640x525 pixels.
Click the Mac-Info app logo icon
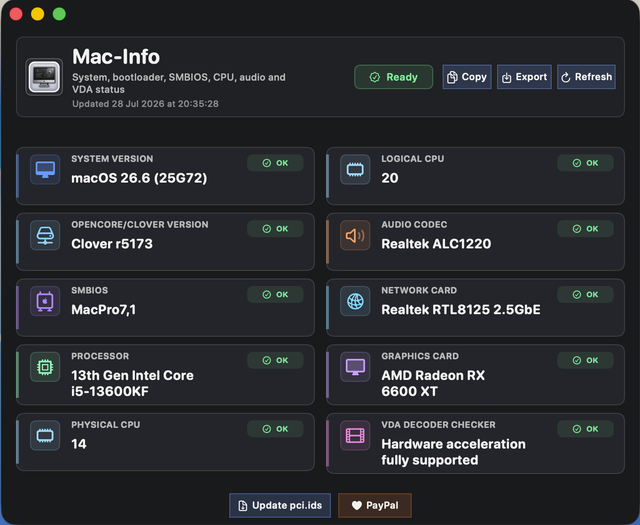pyautogui.click(x=44, y=77)
